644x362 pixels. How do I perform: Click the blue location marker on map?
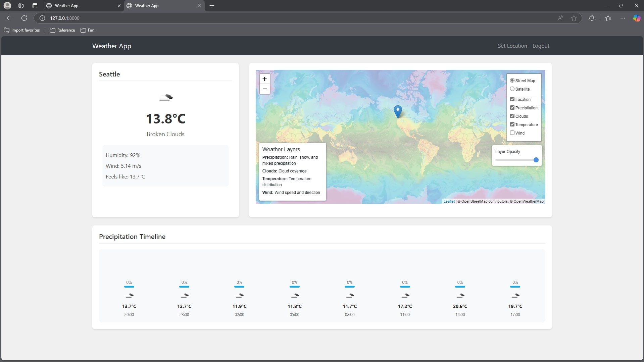[398, 112]
